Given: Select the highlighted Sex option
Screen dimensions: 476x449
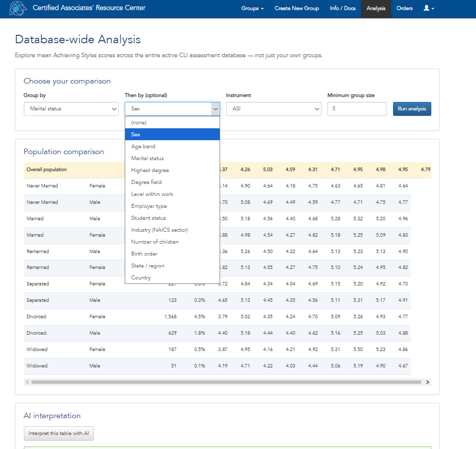Looking at the screenshot, I should click(x=172, y=134).
